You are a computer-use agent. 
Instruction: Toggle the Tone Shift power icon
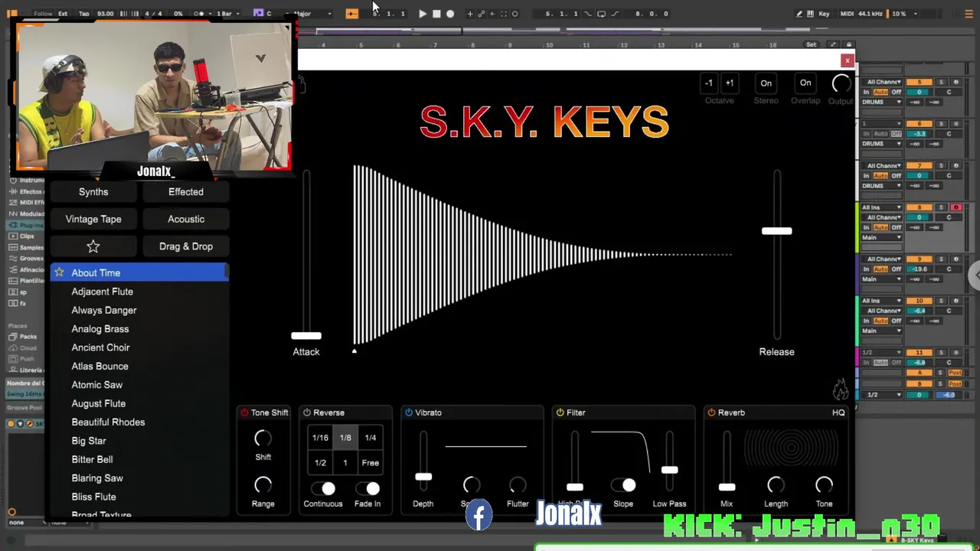click(x=245, y=412)
